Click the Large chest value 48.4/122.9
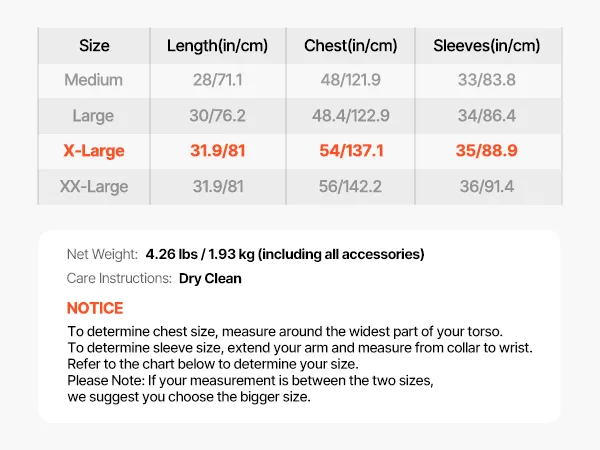The width and height of the screenshot is (600, 450). click(350, 116)
